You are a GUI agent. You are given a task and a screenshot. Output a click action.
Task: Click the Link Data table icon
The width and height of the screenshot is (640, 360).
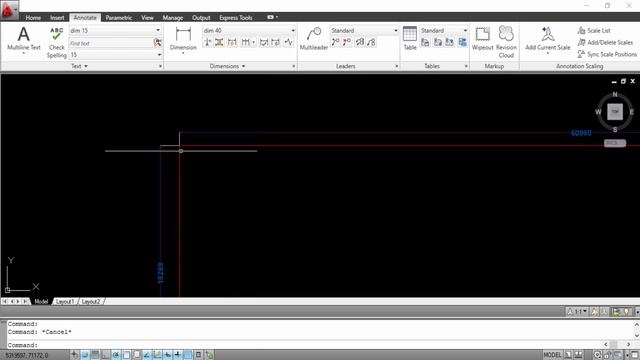click(x=425, y=42)
